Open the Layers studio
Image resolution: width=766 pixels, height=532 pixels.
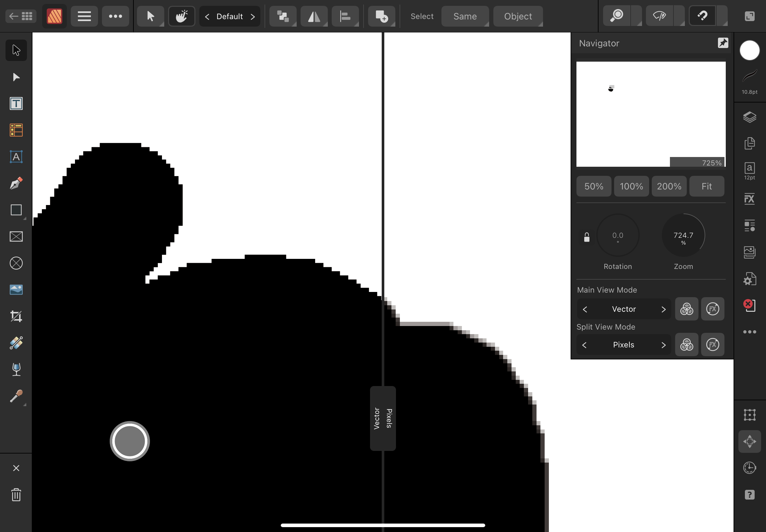click(x=749, y=117)
